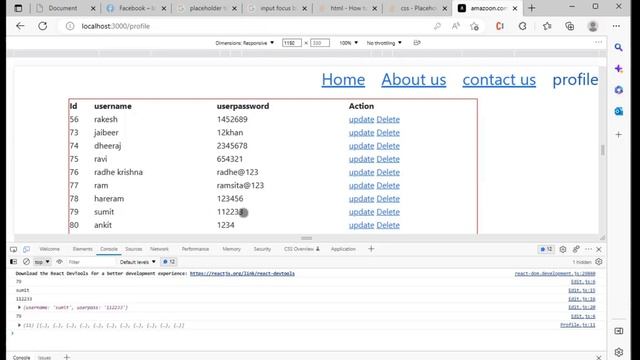Go back with the browser back arrow
640x360 pixels.
coord(20,26)
